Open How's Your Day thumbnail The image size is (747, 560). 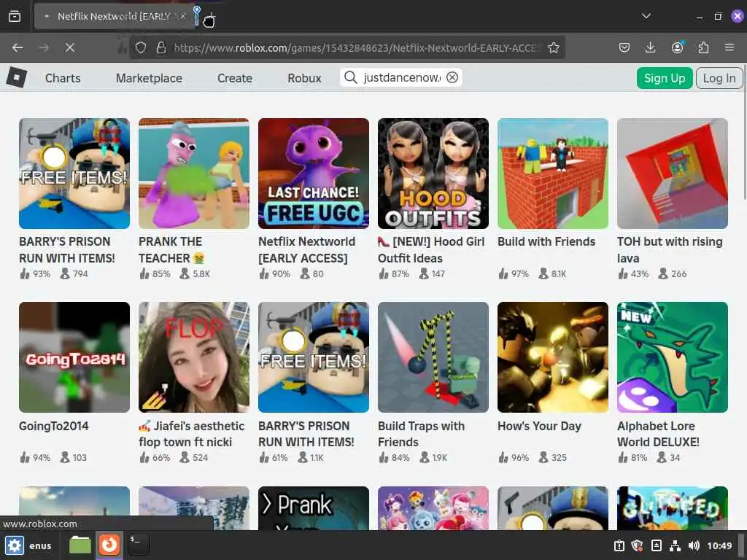click(553, 357)
